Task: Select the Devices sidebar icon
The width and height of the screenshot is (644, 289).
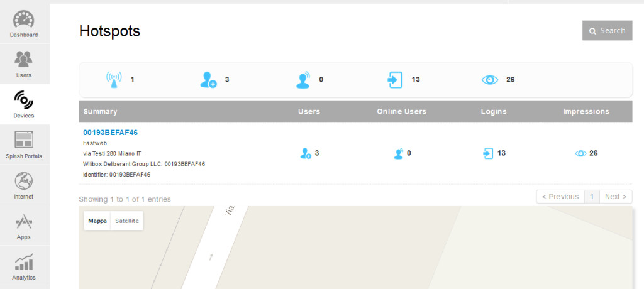Action: (24, 100)
